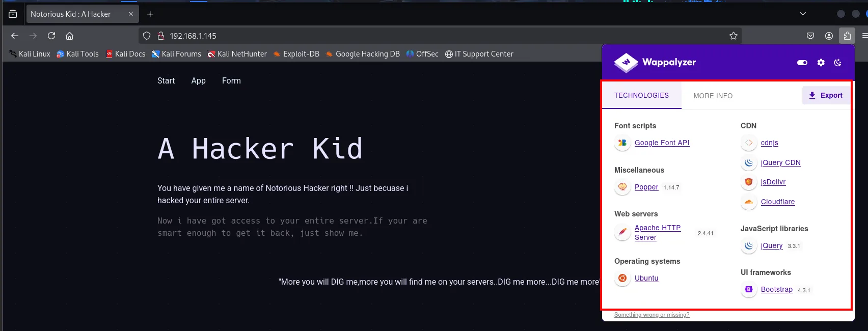Open the Google Font API link
The image size is (868, 331).
point(662,143)
